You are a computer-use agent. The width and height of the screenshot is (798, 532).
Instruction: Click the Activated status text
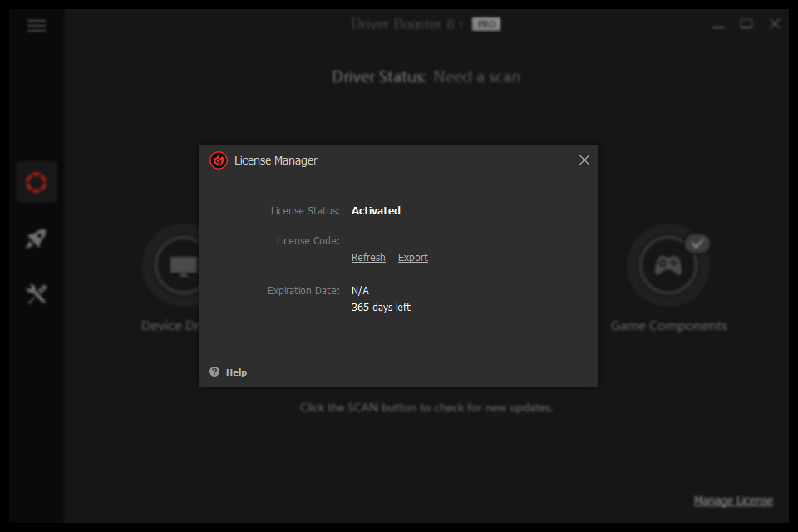coord(376,211)
